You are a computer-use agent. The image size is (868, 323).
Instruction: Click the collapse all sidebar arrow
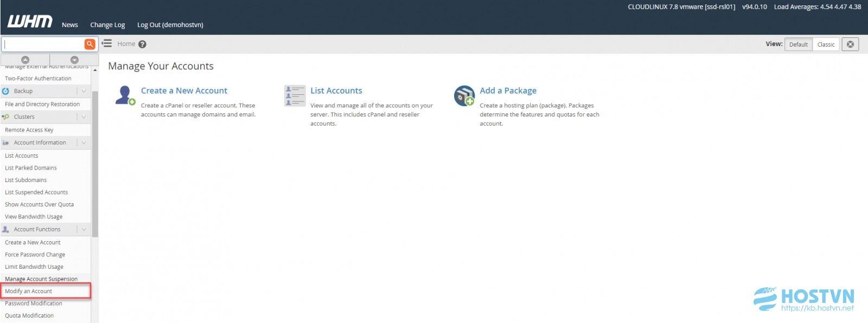(x=25, y=60)
